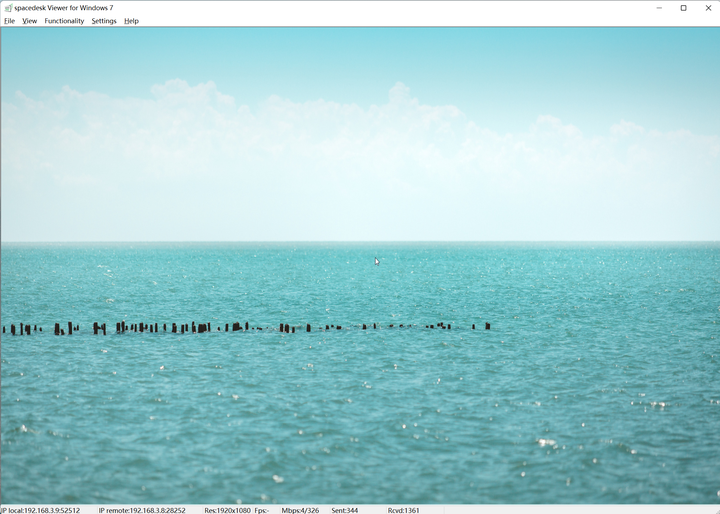Click the Sent:344 status entry
This screenshot has width=720, height=514.
click(345, 510)
